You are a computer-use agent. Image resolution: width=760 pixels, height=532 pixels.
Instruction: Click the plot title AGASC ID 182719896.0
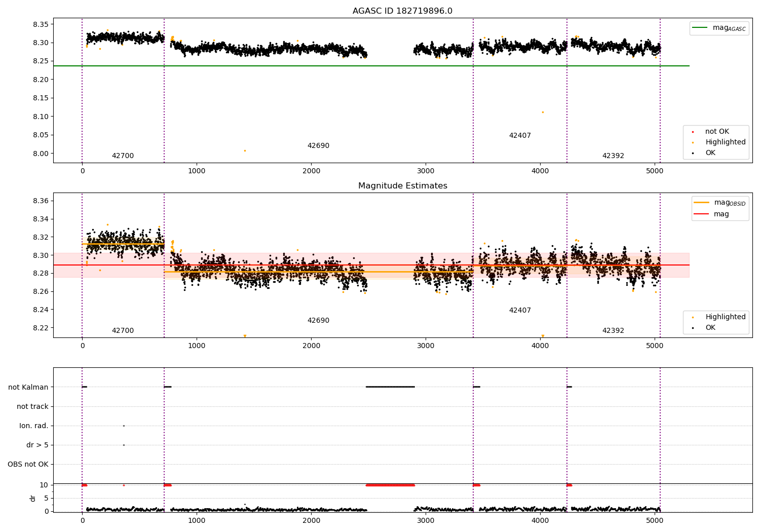coord(402,11)
